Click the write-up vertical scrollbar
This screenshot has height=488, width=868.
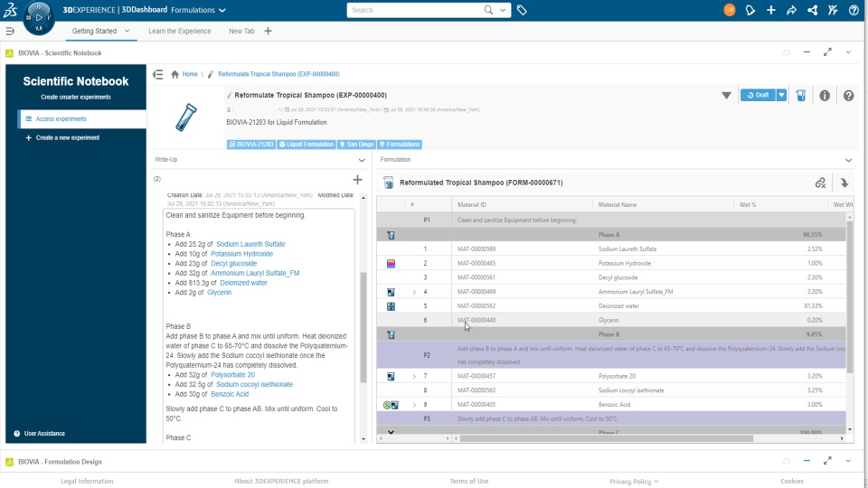363,326
